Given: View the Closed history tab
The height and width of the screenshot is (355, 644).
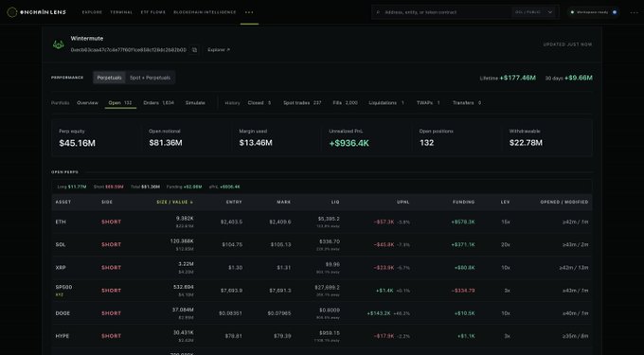Looking at the screenshot, I should point(259,103).
